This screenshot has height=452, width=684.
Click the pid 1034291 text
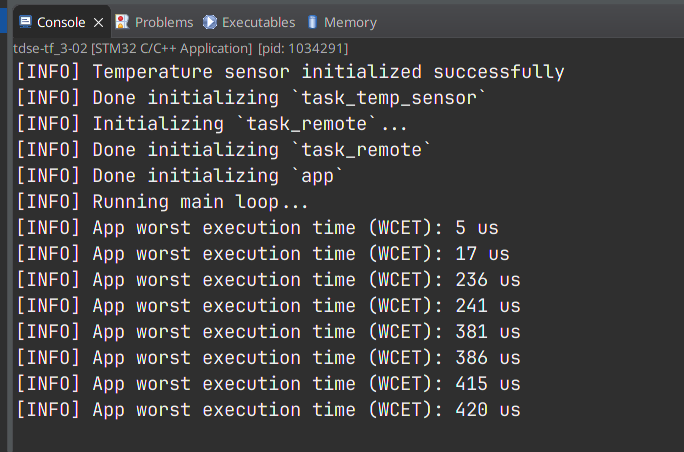coord(303,48)
